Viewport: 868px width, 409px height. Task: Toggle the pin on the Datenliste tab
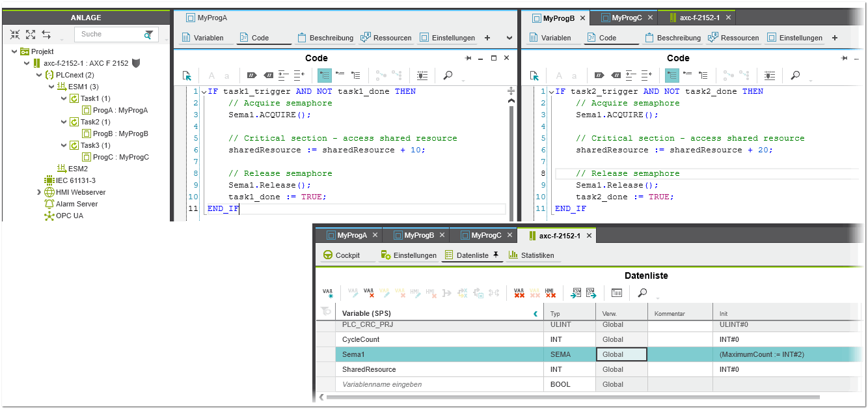[496, 255]
